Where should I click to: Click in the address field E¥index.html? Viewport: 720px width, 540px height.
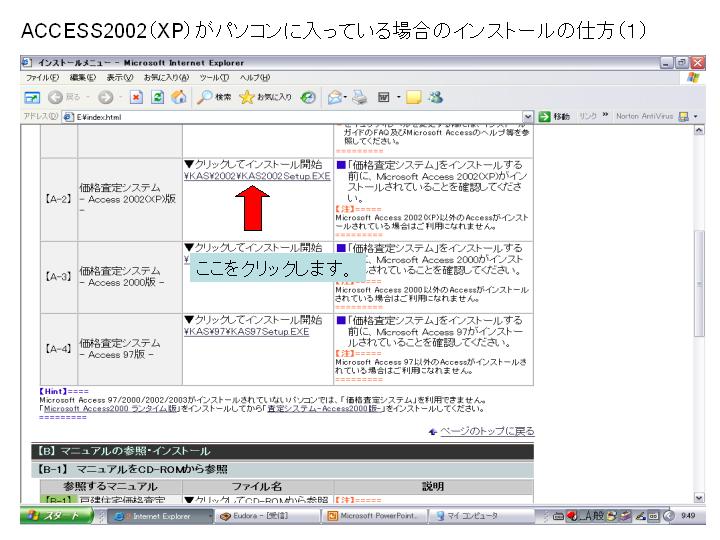point(298,117)
